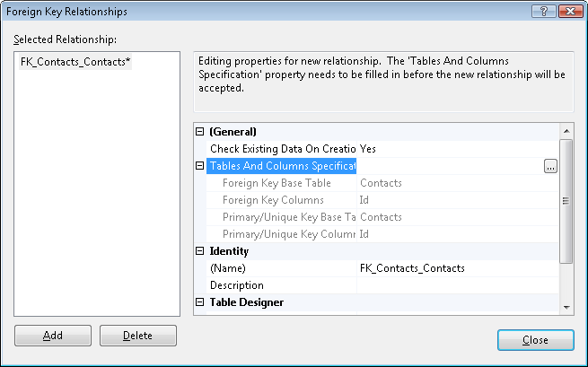Open the ellipsis browse button for Tables And Columns
The image size is (588, 367).
(550, 166)
